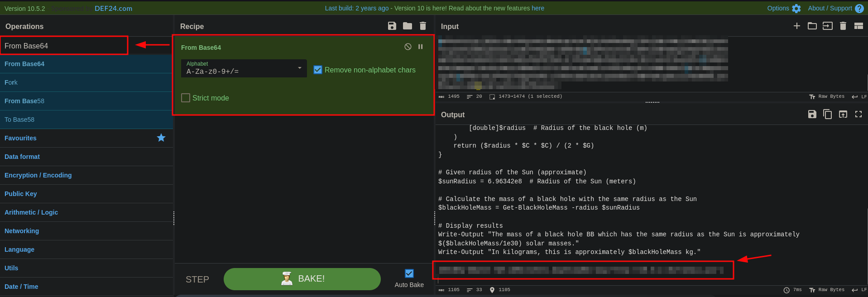This screenshot has width=868, height=297.
Task: Maximise the output pane
Action: [x=858, y=115]
